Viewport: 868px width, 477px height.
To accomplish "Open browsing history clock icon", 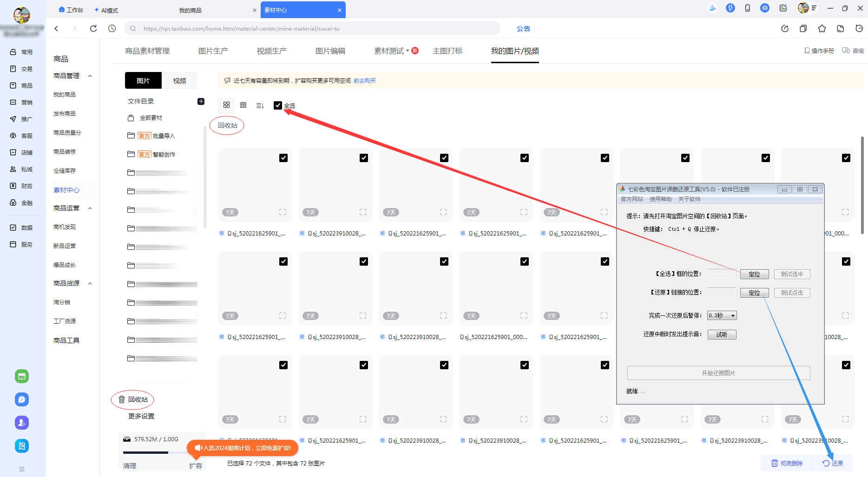I will (112, 28).
